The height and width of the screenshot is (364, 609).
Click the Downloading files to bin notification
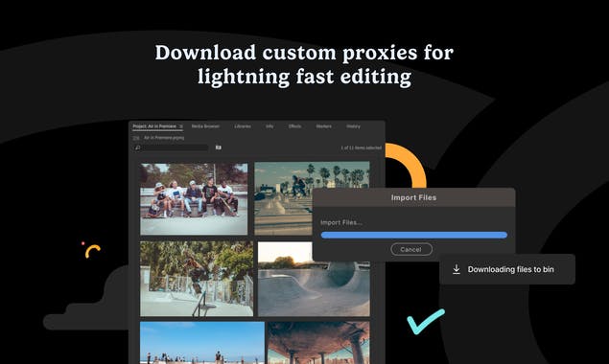pyautogui.click(x=507, y=269)
